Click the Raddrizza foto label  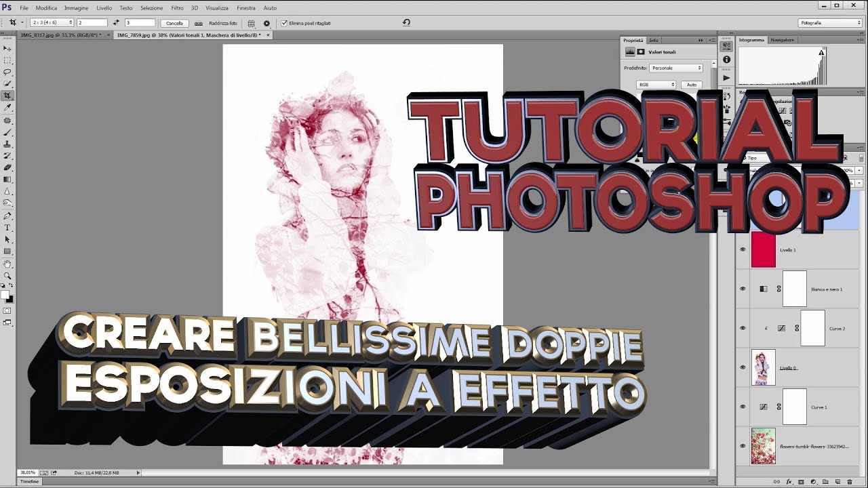[222, 23]
